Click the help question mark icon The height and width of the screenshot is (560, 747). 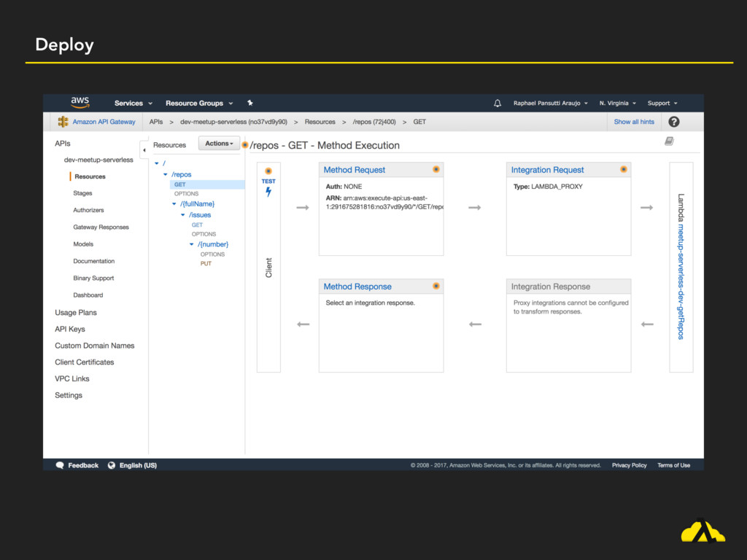[673, 122]
